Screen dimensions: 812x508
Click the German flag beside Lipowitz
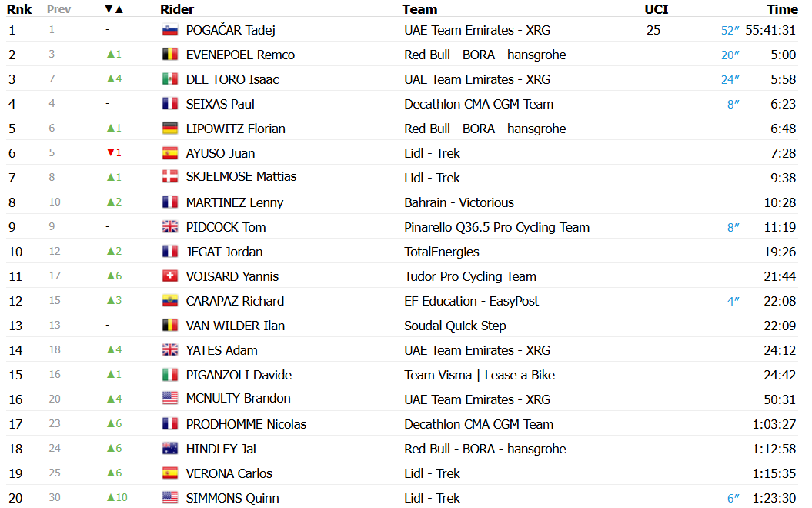pyautogui.click(x=170, y=129)
